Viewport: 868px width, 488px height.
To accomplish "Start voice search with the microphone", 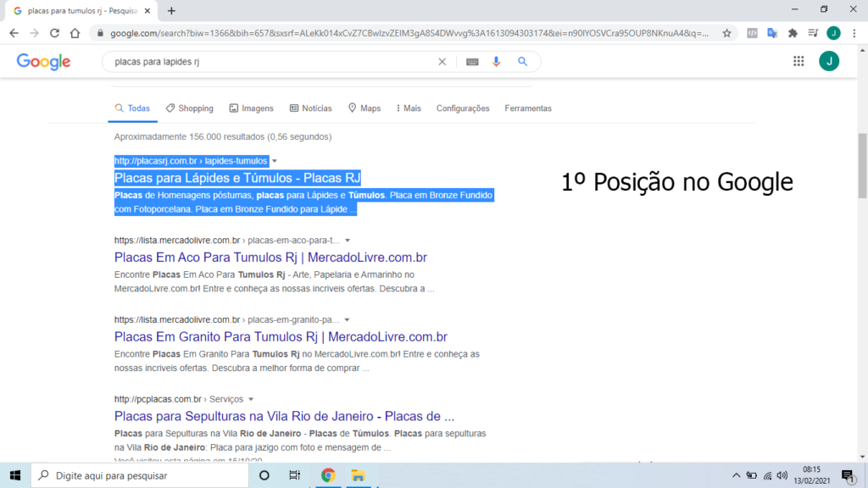I will tap(497, 62).
